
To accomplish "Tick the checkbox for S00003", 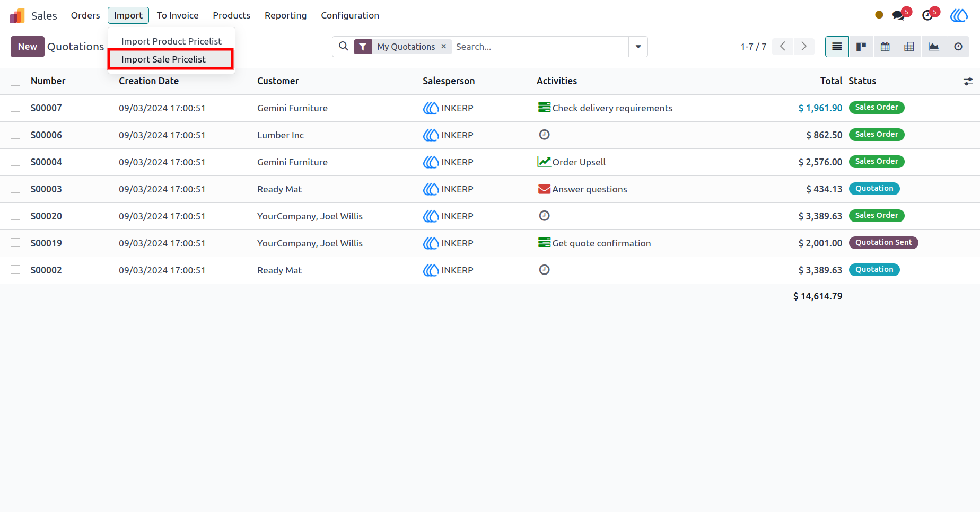I will (x=15, y=189).
